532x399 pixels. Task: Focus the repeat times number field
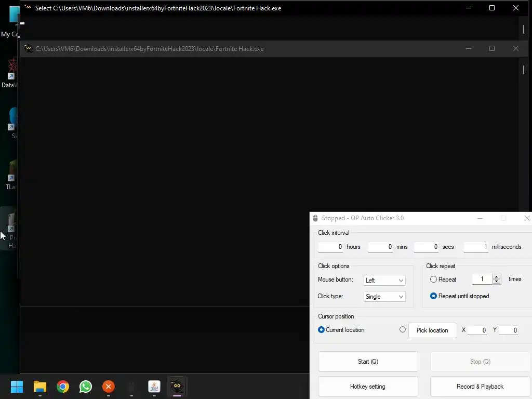pos(482,279)
